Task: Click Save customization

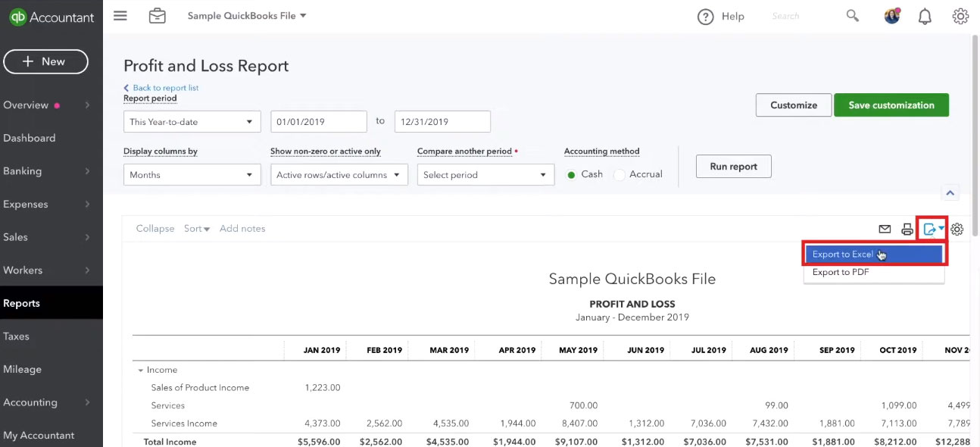Action: click(891, 105)
